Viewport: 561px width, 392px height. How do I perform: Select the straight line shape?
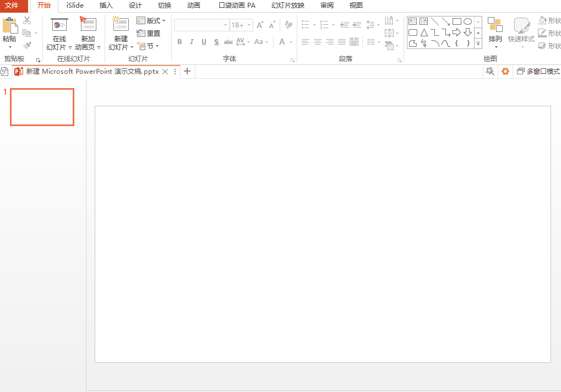click(x=435, y=21)
